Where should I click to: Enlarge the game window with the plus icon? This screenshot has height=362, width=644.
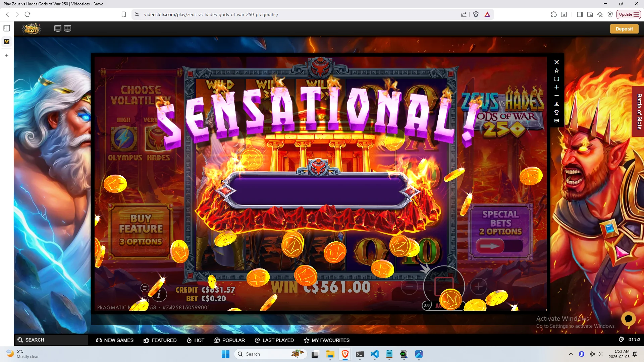(x=556, y=87)
